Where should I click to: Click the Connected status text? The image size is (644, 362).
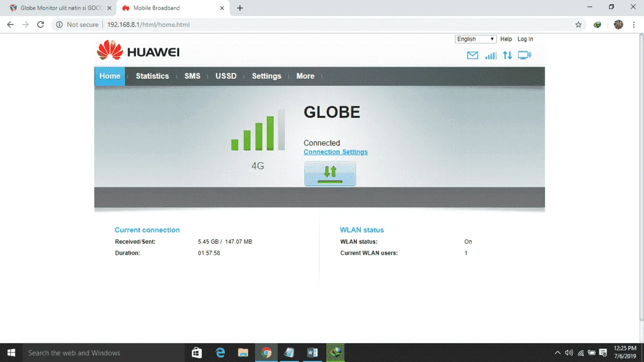322,143
